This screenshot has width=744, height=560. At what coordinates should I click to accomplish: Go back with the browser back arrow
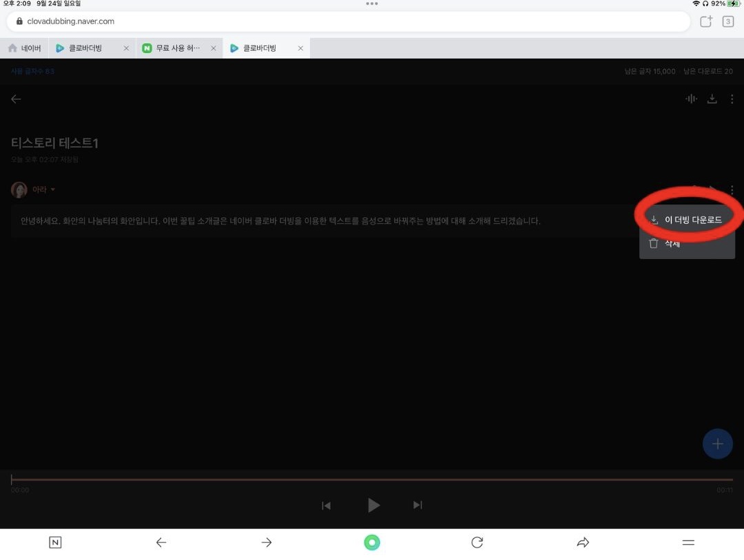pyautogui.click(x=161, y=543)
